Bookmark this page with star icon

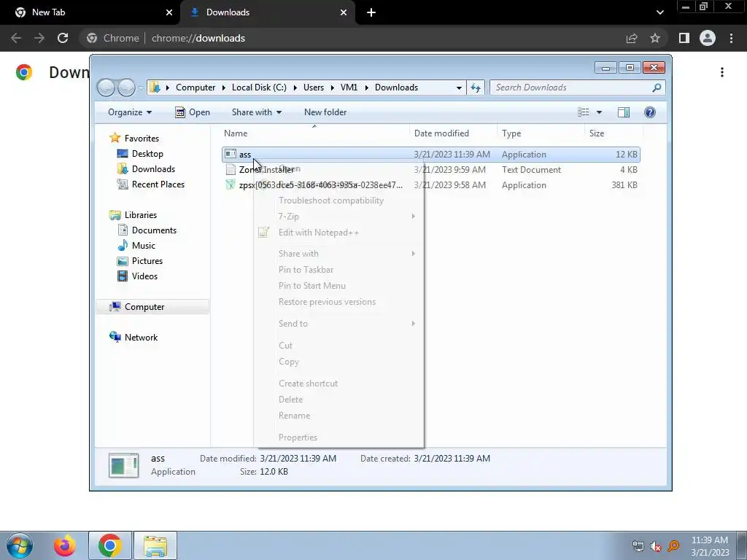pos(655,38)
